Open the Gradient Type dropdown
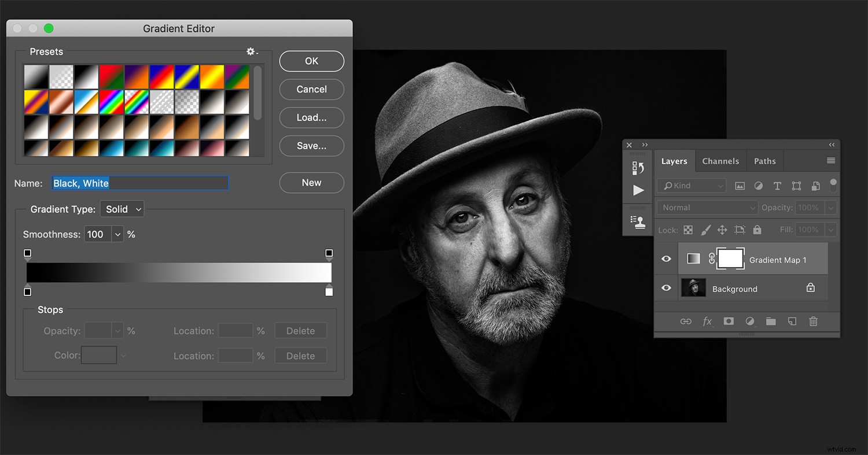This screenshot has width=868, height=455. tap(122, 209)
